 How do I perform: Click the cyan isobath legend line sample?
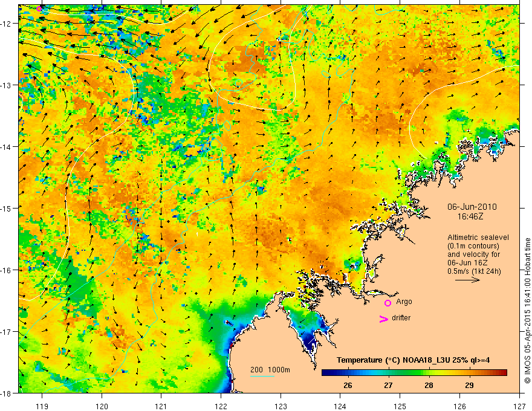tap(262, 376)
